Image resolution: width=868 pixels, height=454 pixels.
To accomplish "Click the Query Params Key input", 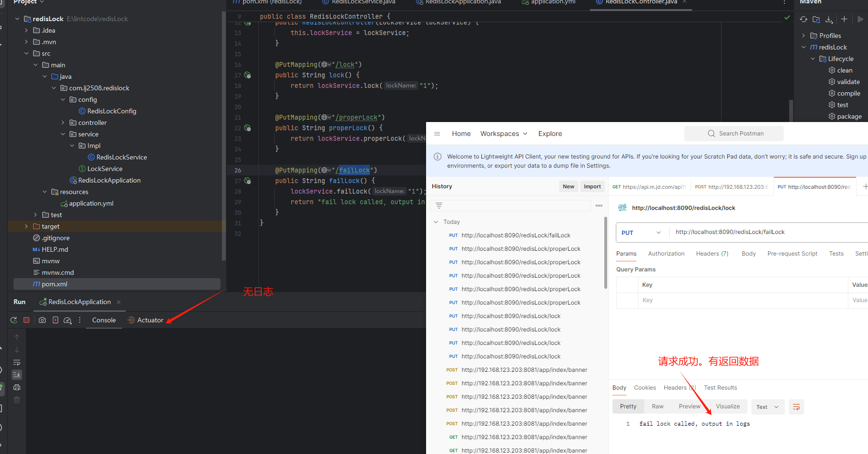I will [x=742, y=300].
